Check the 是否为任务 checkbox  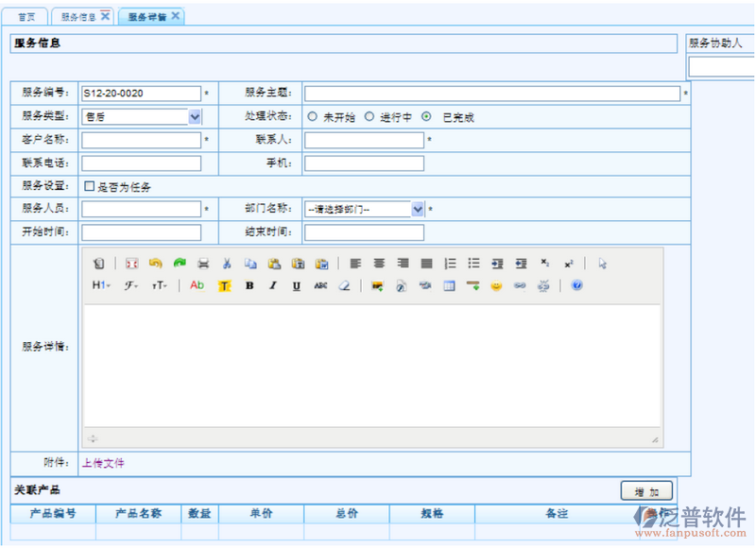[x=89, y=187]
